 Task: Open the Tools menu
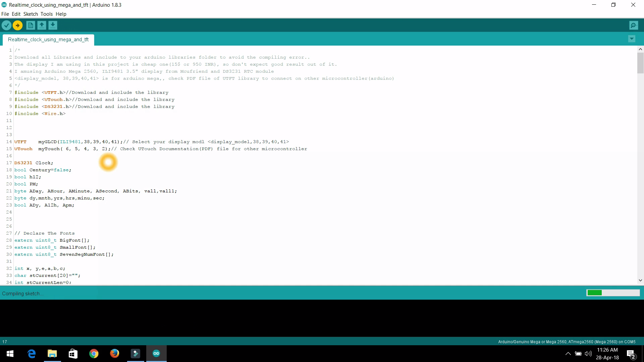pos(46,14)
